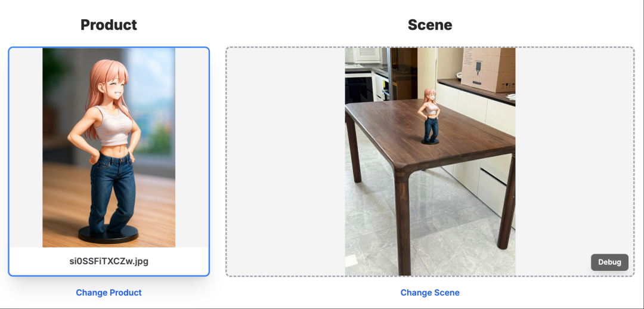
Task: Select the product figurine image
Action: 109,147
